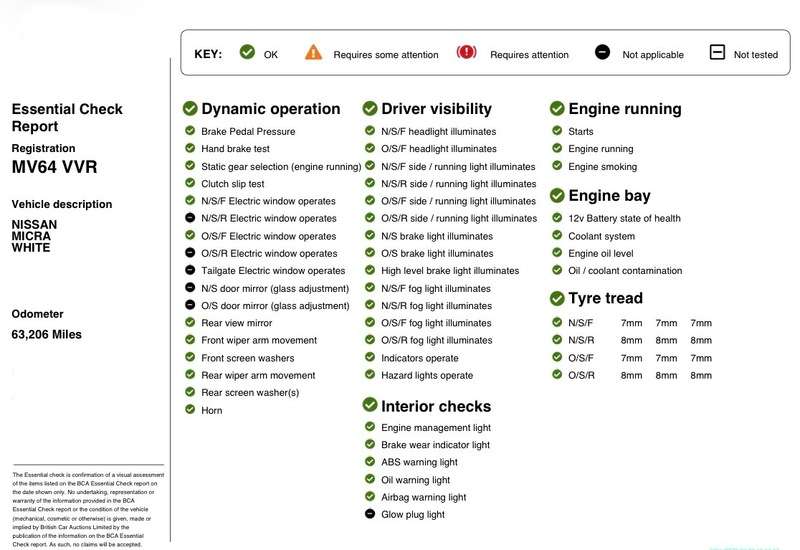Click the Interior checks section heading
The image size is (800, 550).
click(435, 406)
